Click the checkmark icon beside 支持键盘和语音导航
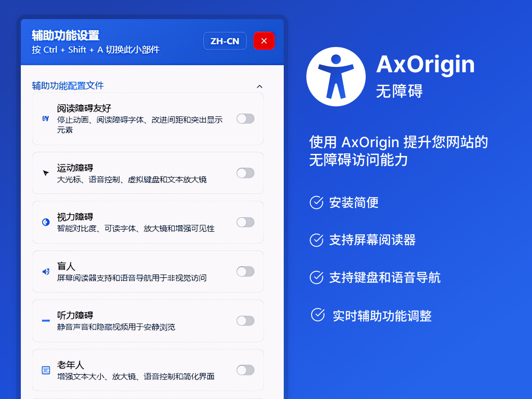Screen dimensions: 532x399 click(317, 278)
